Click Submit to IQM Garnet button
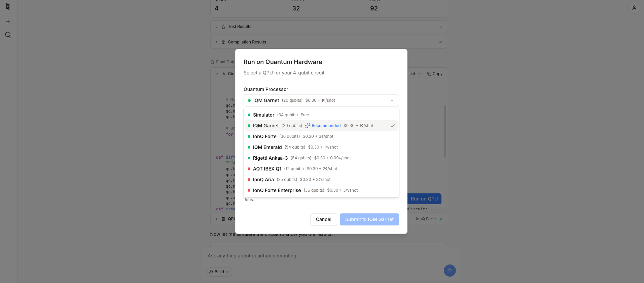This screenshot has height=283, width=644. pos(369,219)
